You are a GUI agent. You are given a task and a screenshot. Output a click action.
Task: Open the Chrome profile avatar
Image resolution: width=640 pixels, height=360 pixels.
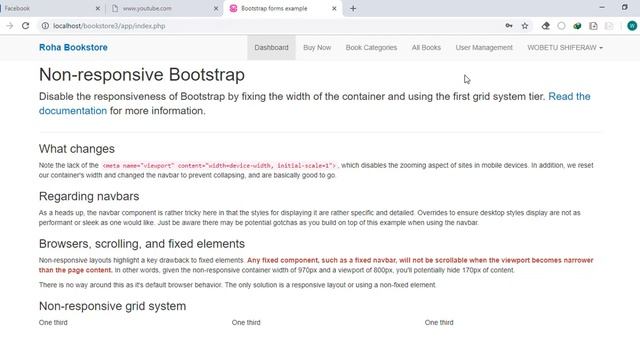(x=632, y=26)
